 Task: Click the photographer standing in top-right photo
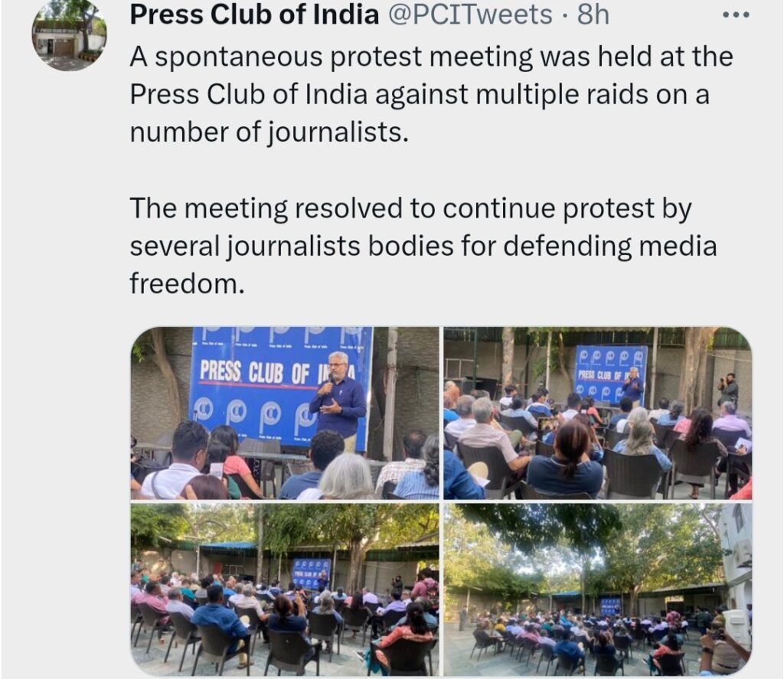pos(729,390)
